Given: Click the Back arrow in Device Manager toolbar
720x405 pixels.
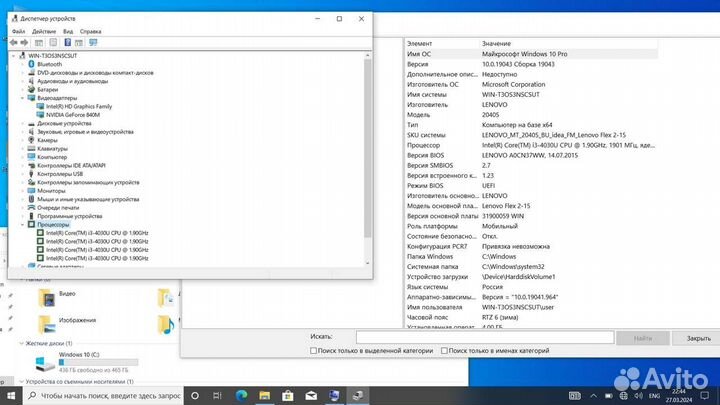Looking at the screenshot, I should 14,43.
